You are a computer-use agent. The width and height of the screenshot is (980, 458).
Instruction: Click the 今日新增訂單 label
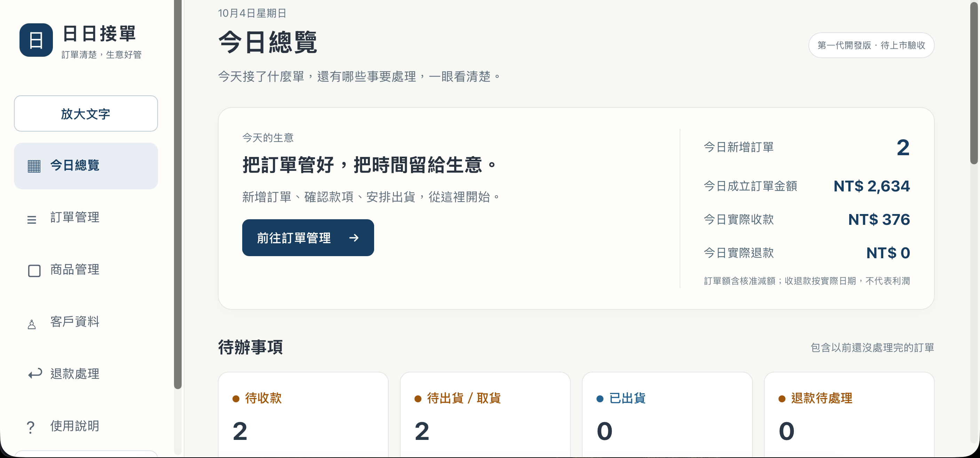tap(738, 147)
